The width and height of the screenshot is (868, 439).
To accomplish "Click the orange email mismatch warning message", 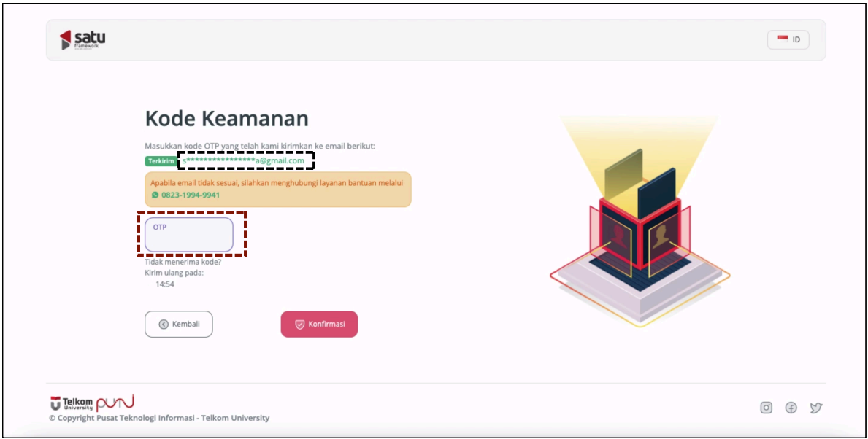I will pyautogui.click(x=277, y=182).
